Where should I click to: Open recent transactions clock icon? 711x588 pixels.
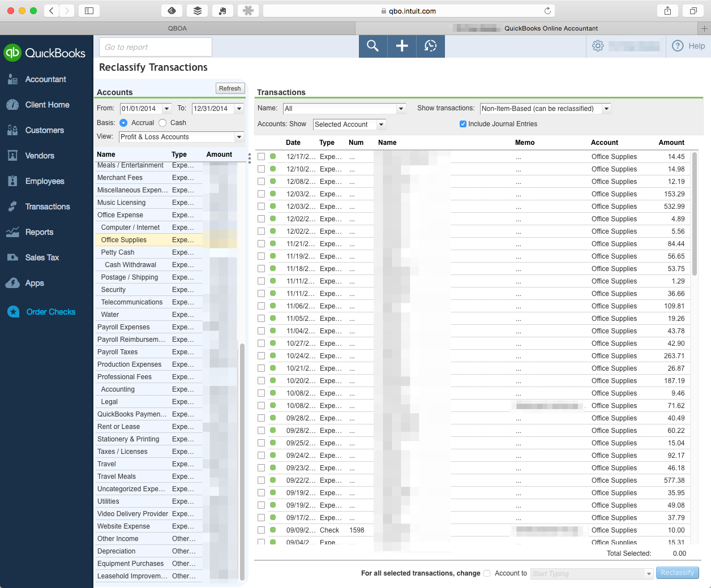(431, 46)
